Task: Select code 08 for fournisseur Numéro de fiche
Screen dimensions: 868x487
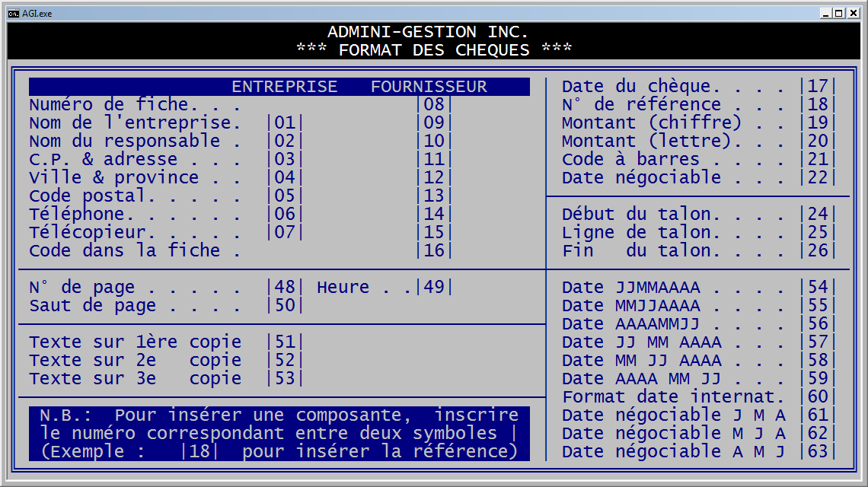Action: pyautogui.click(x=434, y=105)
